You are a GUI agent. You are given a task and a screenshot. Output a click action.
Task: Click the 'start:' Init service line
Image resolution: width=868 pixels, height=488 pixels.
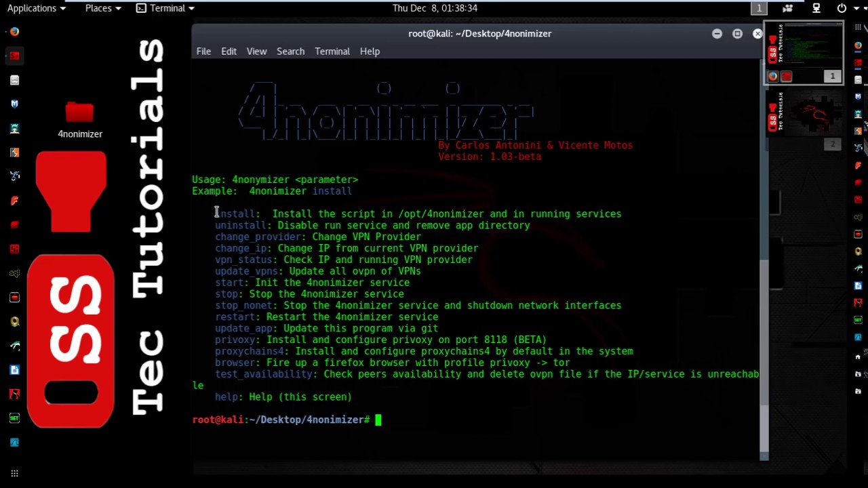[313, 283]
